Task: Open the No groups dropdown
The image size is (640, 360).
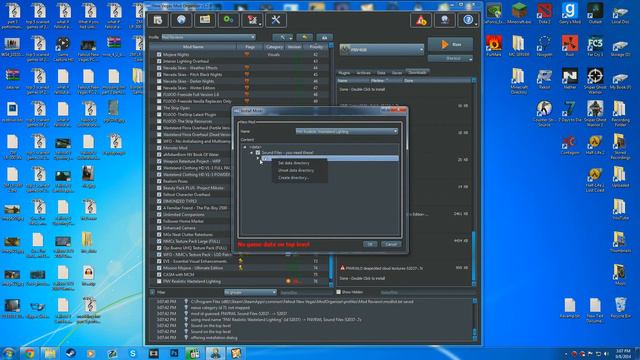Action: [250, 292]
